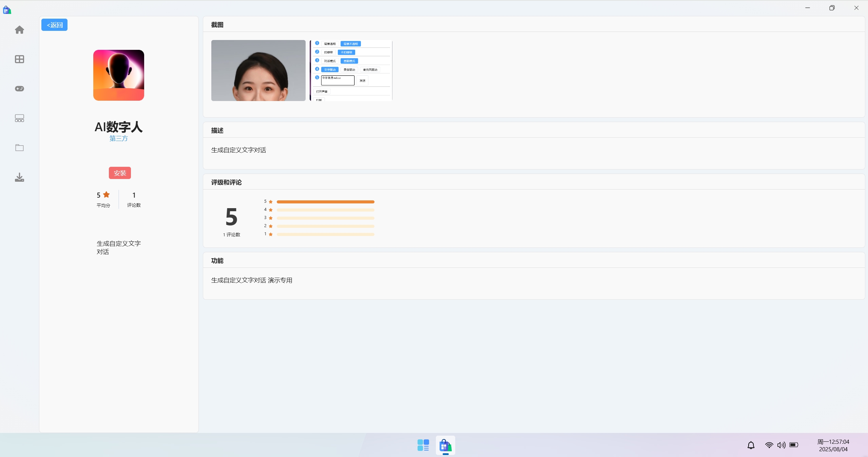The image size is (868, 457).
Task: Click the 1 star rating bar
Action: coord(325,234)
